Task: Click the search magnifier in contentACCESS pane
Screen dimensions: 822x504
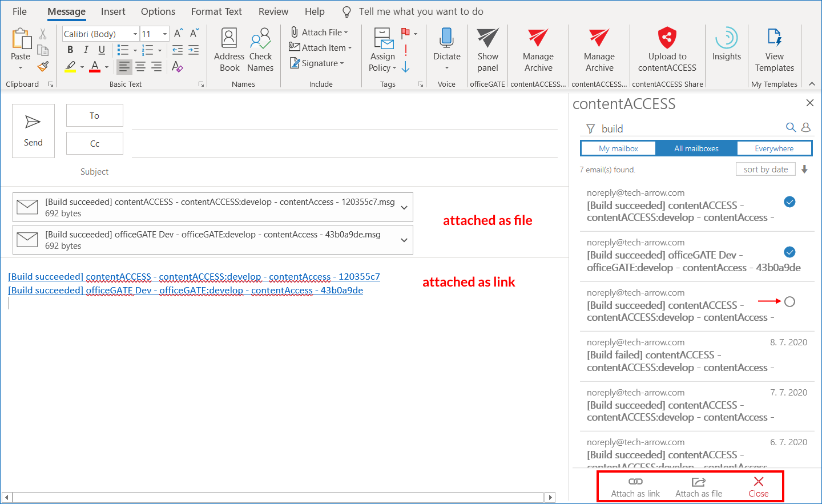Action: point(791,127)
